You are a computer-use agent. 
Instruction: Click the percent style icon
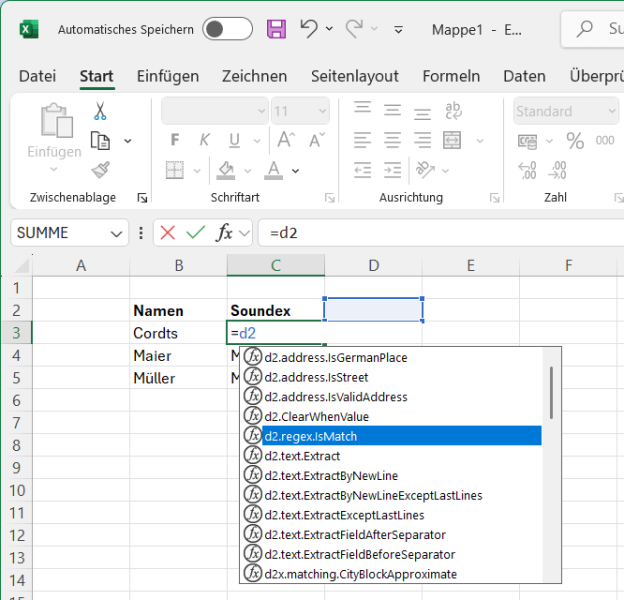[x=575, y=140]
